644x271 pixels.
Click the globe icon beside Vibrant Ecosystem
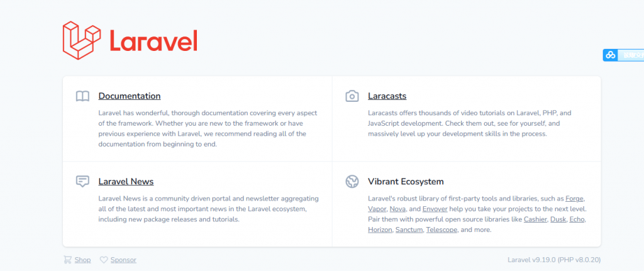(x=352, y=182)
